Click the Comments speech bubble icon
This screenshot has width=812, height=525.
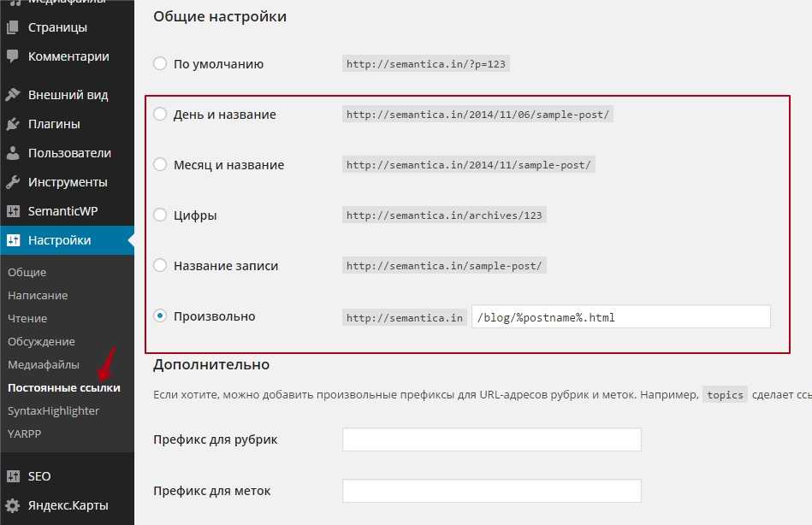coord(13,56)
